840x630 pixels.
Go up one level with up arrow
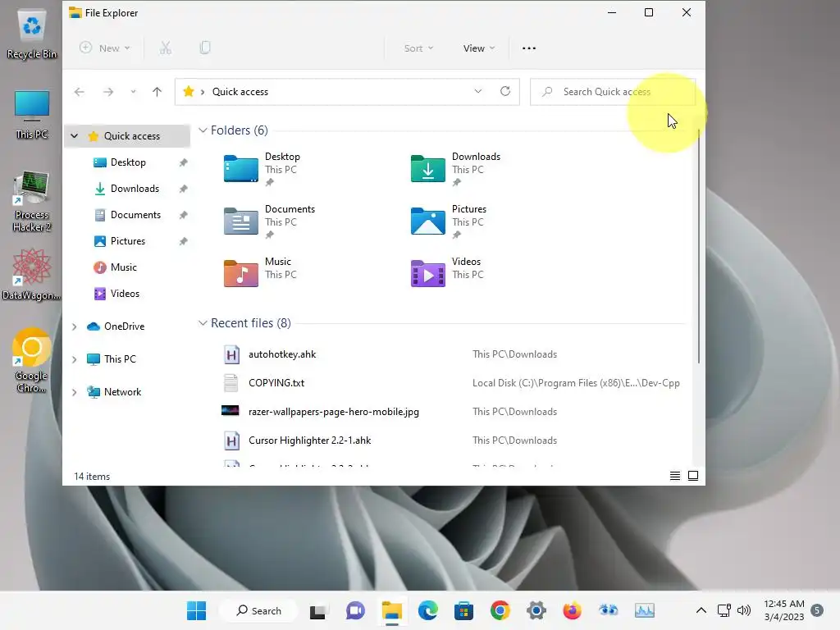[157, 92]
